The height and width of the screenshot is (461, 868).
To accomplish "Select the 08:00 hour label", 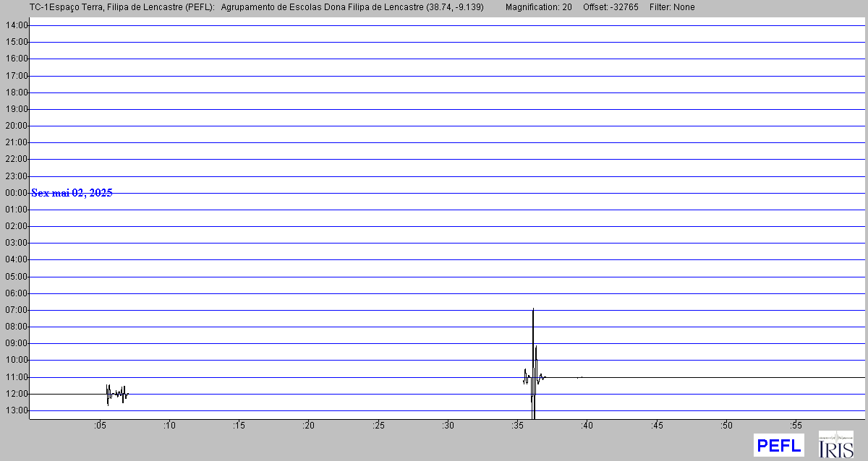I will click(x=16, y=327).
